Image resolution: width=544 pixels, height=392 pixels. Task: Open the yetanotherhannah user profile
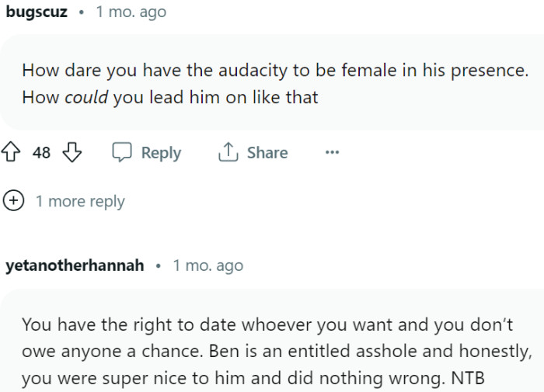[x=75, y=265]
